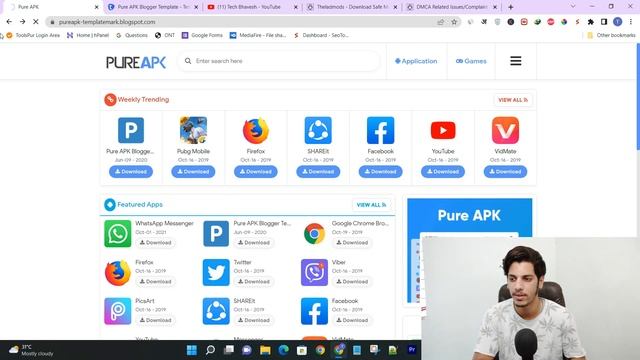Image resolution: width=640 pixels, height=360 pixels.
Task: Expand the tab search dropdown arrow
Action: pos(573,7)
